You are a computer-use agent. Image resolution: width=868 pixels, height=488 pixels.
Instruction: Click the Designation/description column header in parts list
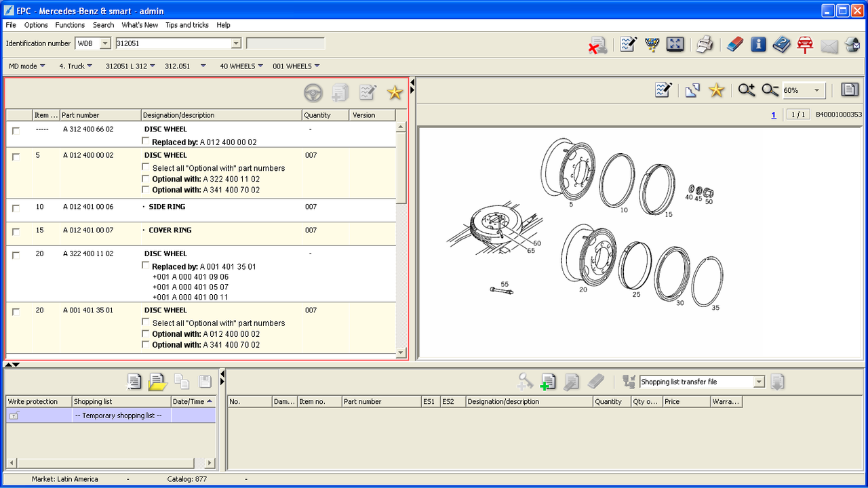tap(222, 115)
